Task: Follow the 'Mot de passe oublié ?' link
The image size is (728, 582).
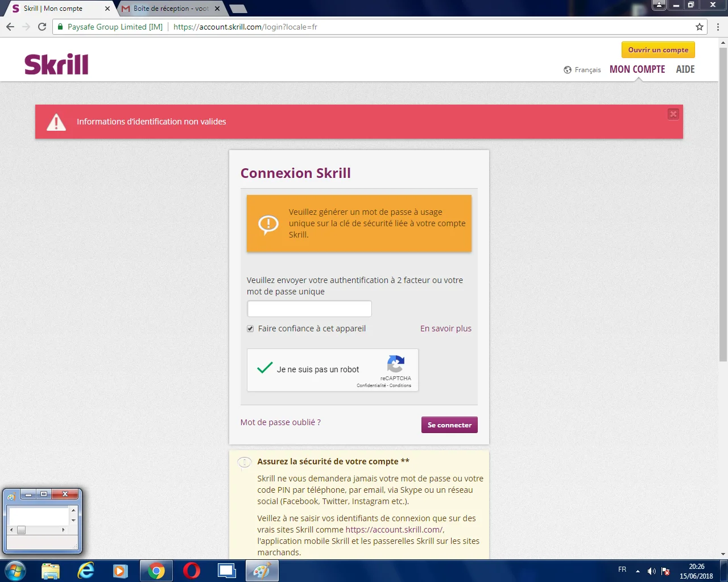Action: (x=280, y=422)
